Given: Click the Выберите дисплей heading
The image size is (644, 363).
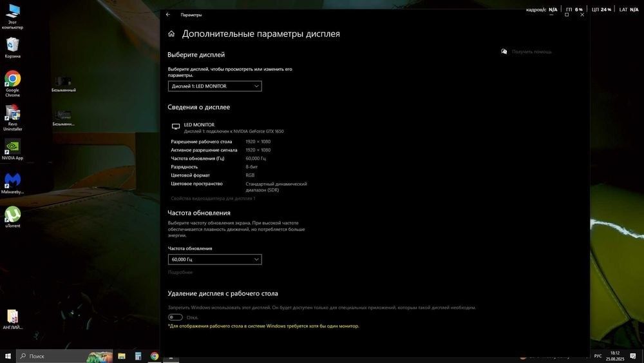Looking at the screenshot, I should (x=196, y=55).
